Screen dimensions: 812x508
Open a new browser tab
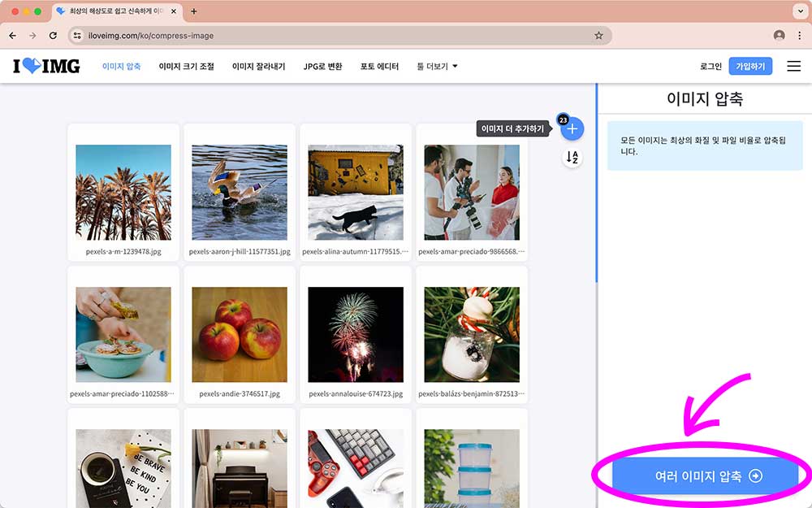[x=194, y=11]
